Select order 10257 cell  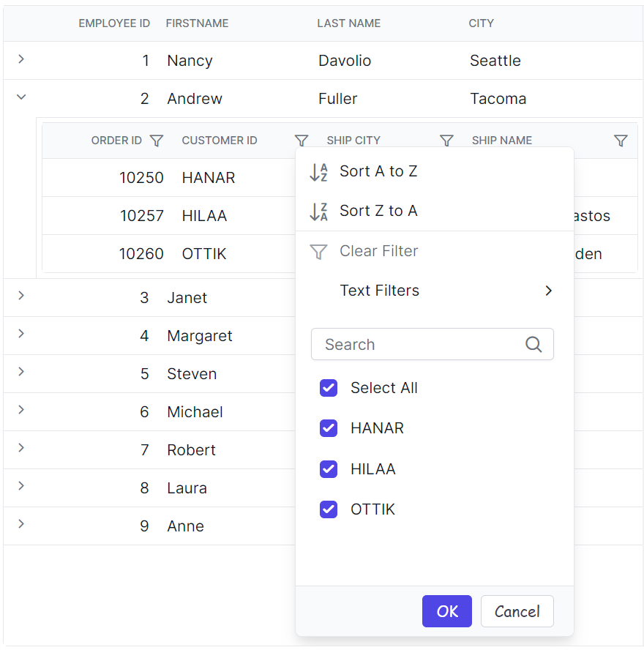coord(142,216)
